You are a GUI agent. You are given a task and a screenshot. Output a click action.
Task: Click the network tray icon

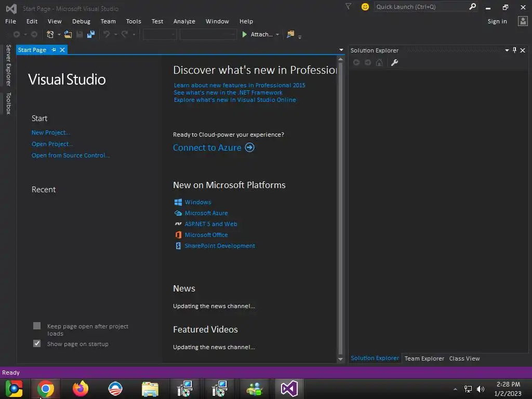pyautogui.click(x=468, y=389)
